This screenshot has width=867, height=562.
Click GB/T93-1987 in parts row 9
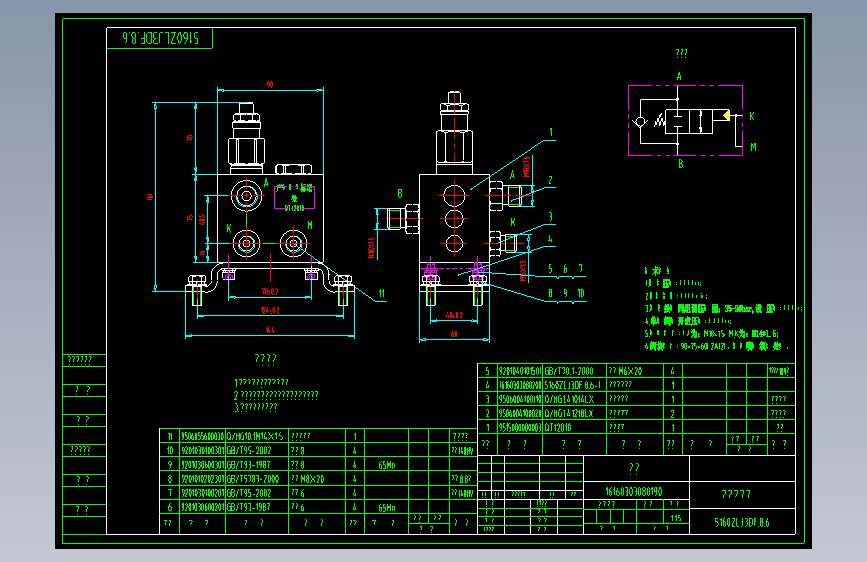[249, 465]
